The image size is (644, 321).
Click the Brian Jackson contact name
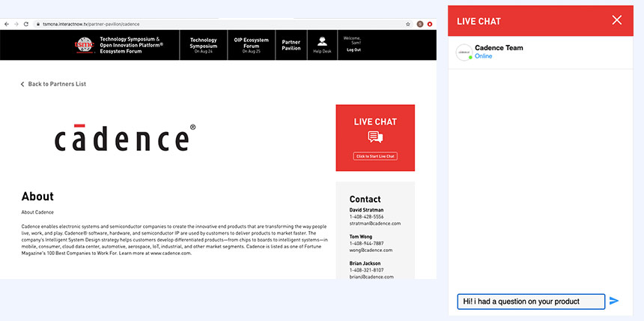[x=365, y=263]
